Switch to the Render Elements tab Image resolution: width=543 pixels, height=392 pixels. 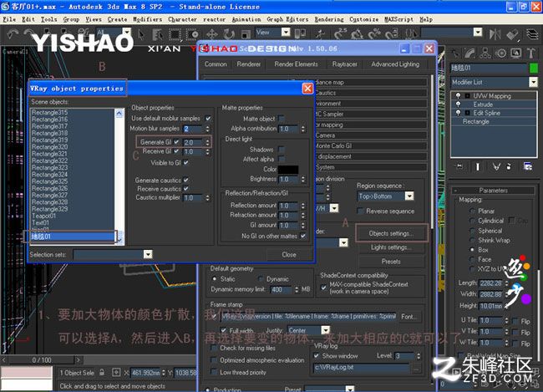[296, 64]
